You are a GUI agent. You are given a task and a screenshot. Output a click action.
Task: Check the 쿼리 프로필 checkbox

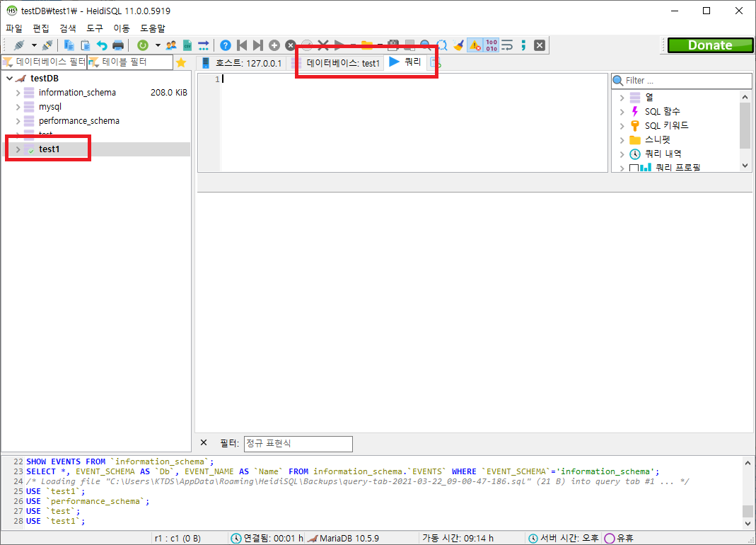pyautogui.click(x=634, y=168)
